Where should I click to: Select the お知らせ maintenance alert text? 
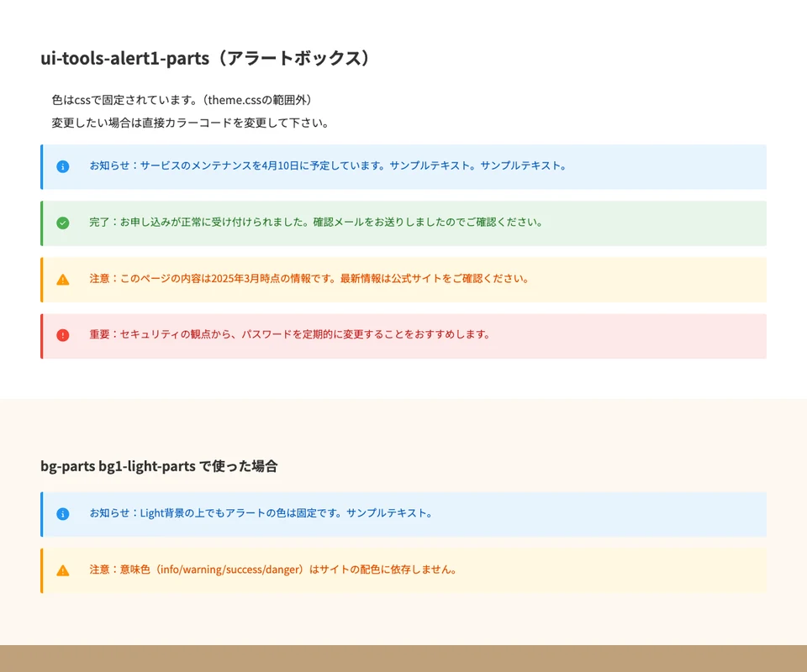(328, 166)
